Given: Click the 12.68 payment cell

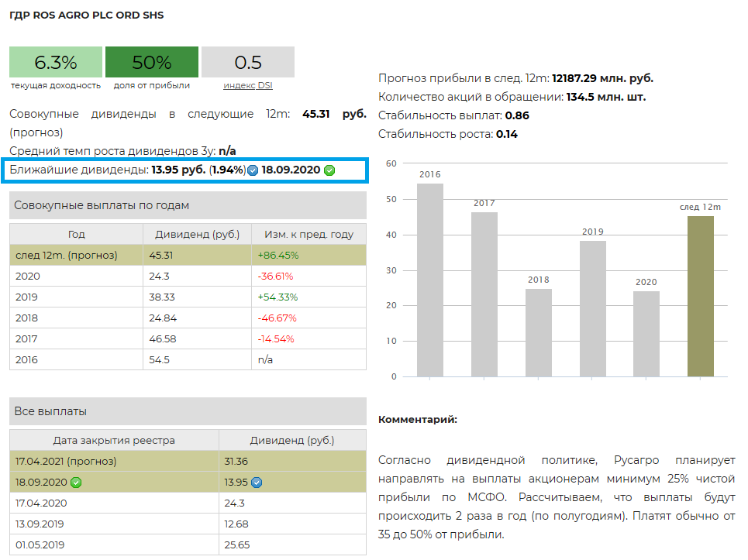Looking at the screenshot, I should (x=292, y=524).
